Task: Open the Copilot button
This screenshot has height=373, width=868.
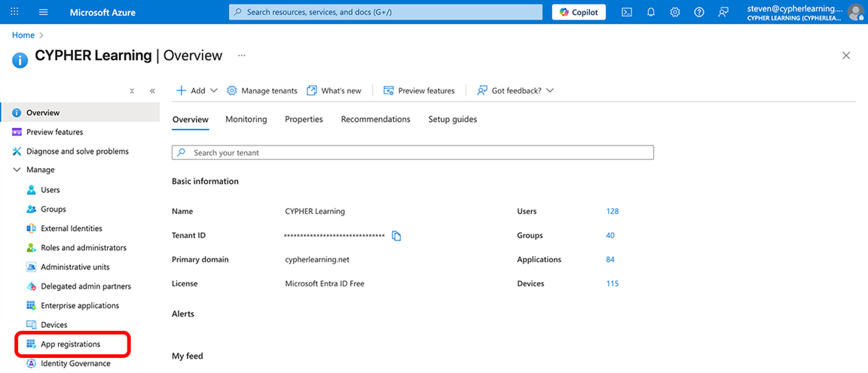Action: (579, 12)
